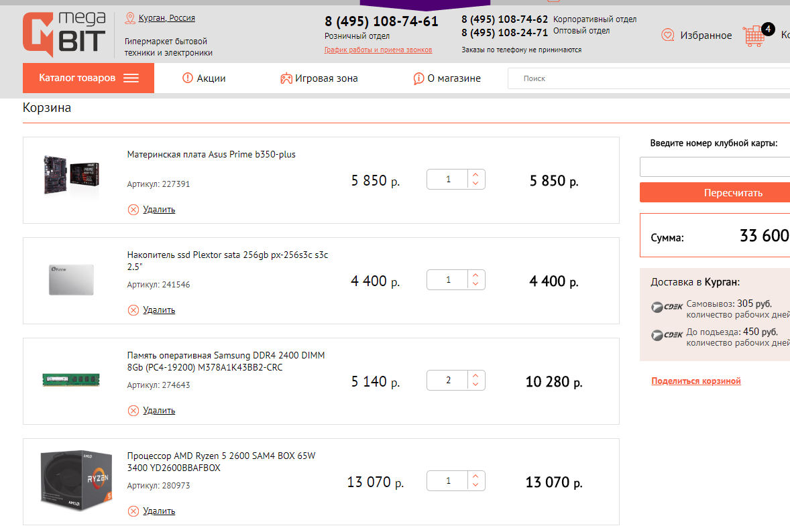Click Удалить link for Samsung DDR4 memory
The width and height of the screenshot is (790, 532).
click(x=159, y=411)
